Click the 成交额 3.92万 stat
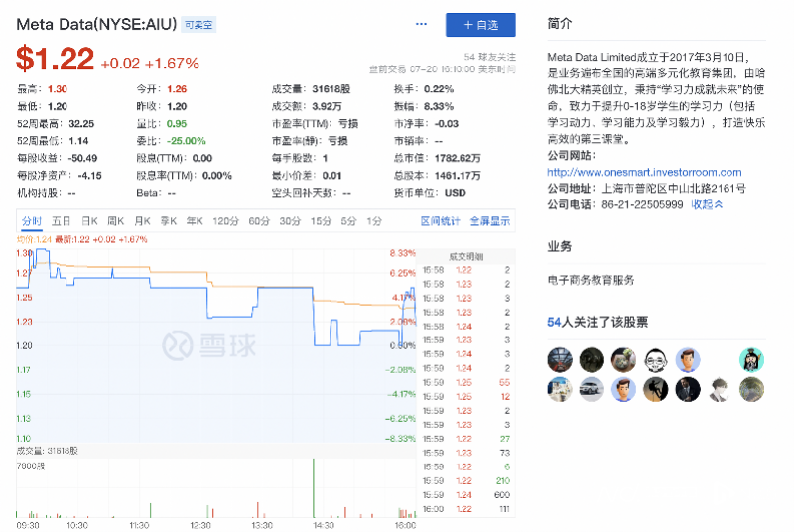This screenshot has height=532, width=794. (307, 106)
